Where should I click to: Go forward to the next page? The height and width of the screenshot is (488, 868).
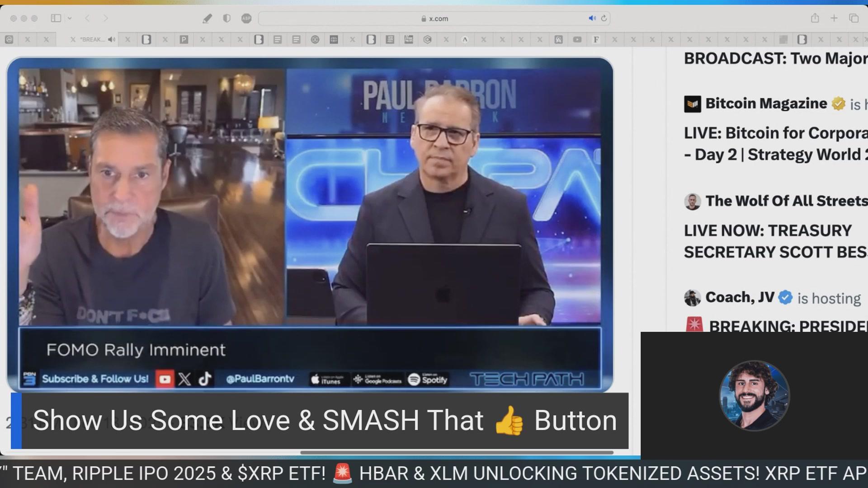pos(106,18)
